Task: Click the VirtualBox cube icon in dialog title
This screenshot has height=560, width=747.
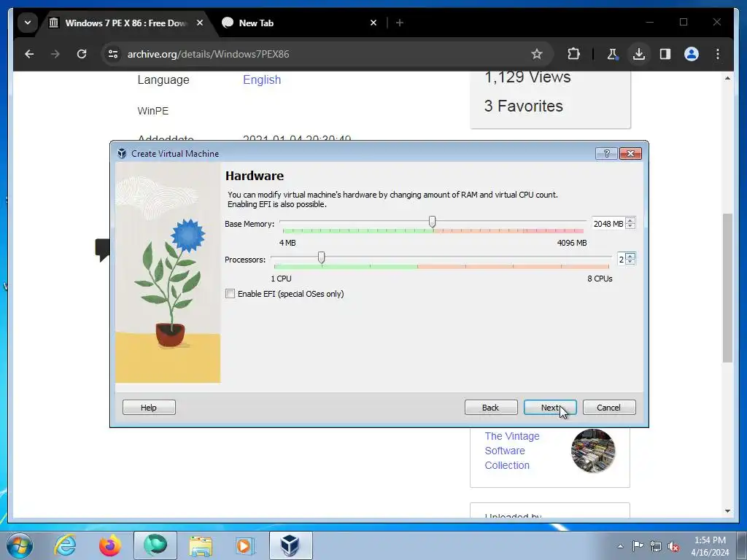Action: click(x=122, y=153)
